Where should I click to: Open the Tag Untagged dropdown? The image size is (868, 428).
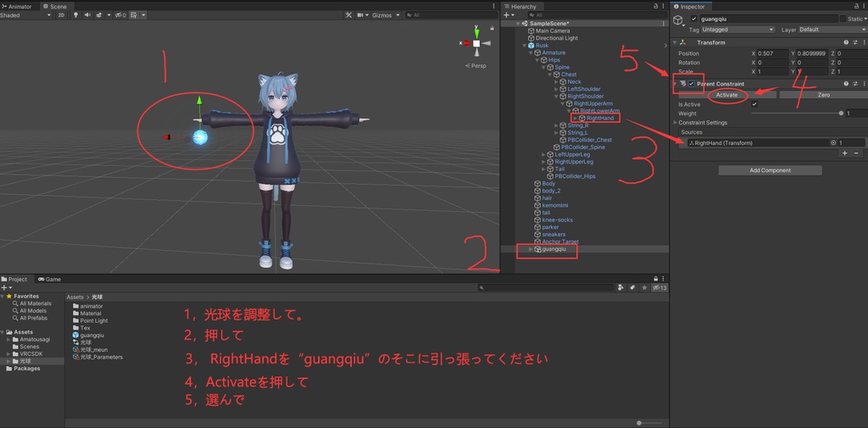(x=737, y=30)
